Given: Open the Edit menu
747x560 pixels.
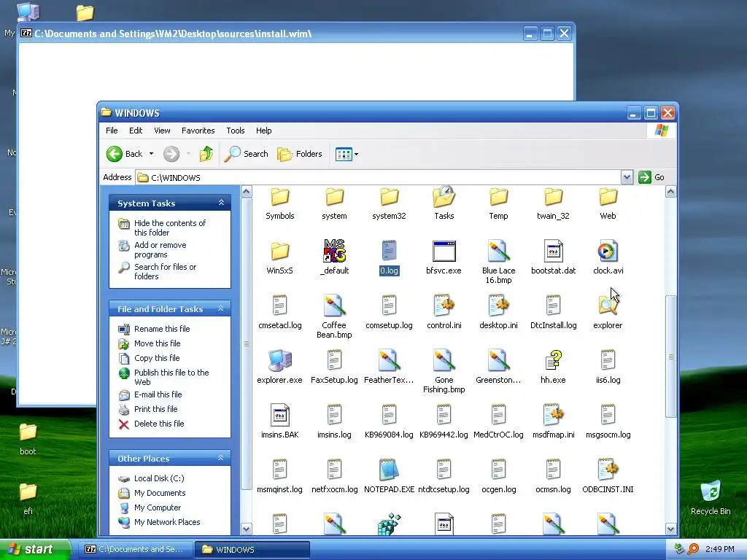Looking at the screenshot, I should [135, 131].
